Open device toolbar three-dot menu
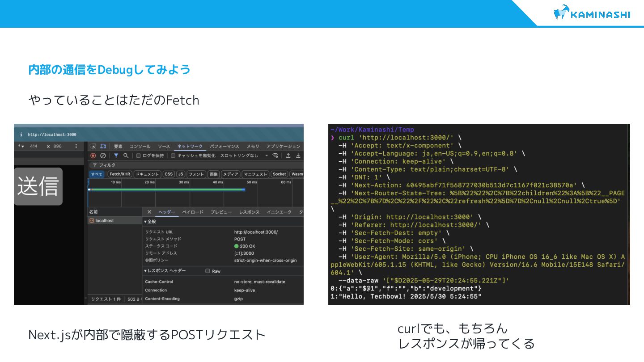 click(76, 146)
